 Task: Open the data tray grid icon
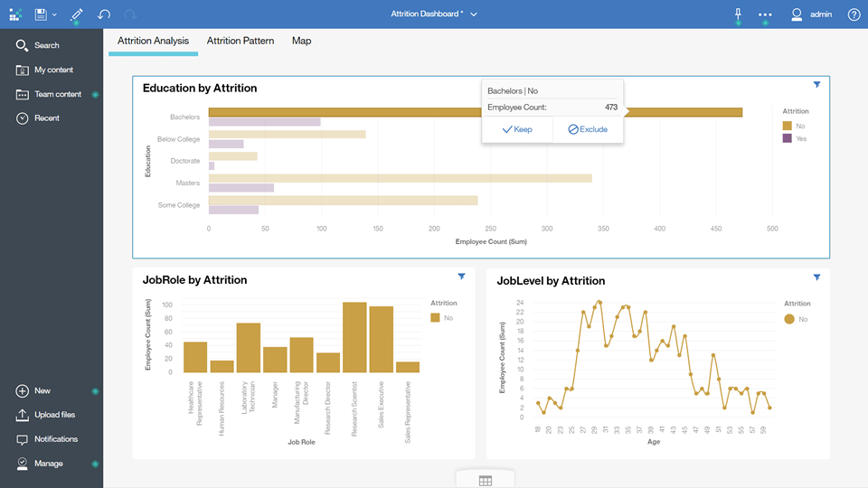pos(486,481)
